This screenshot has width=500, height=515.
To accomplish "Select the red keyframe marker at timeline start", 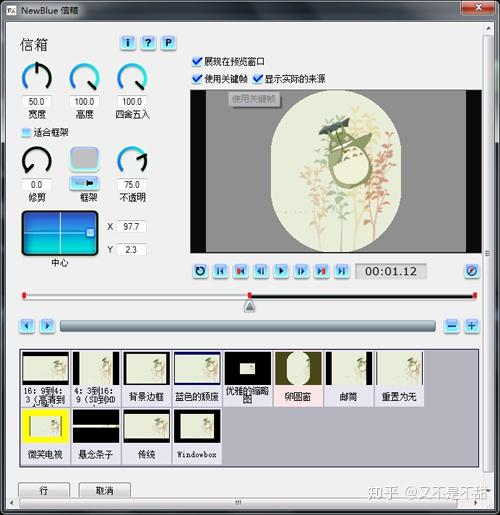I will 24,295.
